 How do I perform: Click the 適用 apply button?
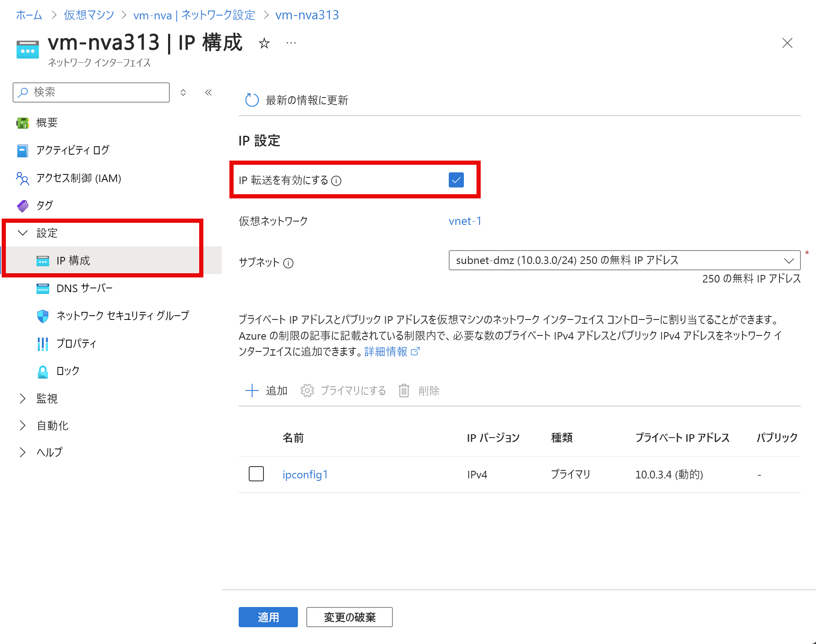(x=268, y=617)
